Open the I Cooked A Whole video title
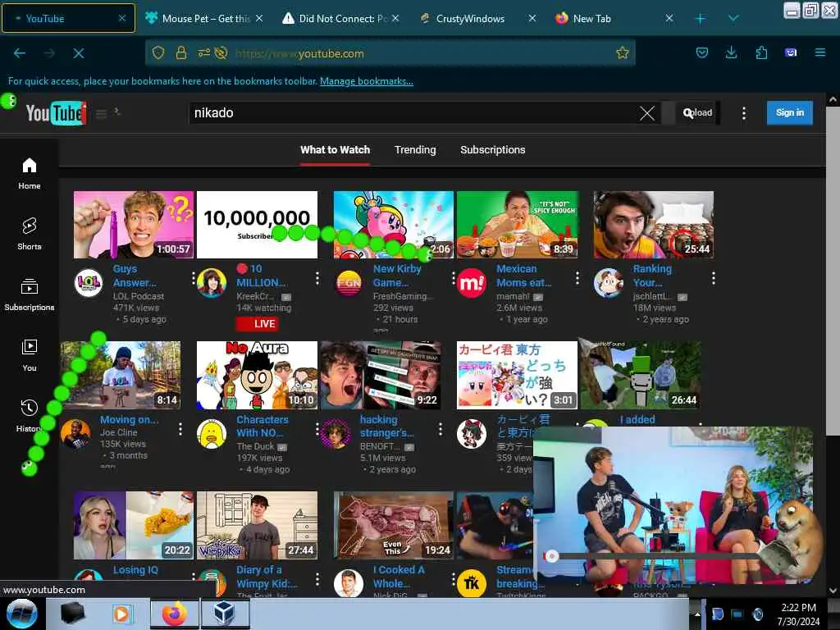 (399, 577)
